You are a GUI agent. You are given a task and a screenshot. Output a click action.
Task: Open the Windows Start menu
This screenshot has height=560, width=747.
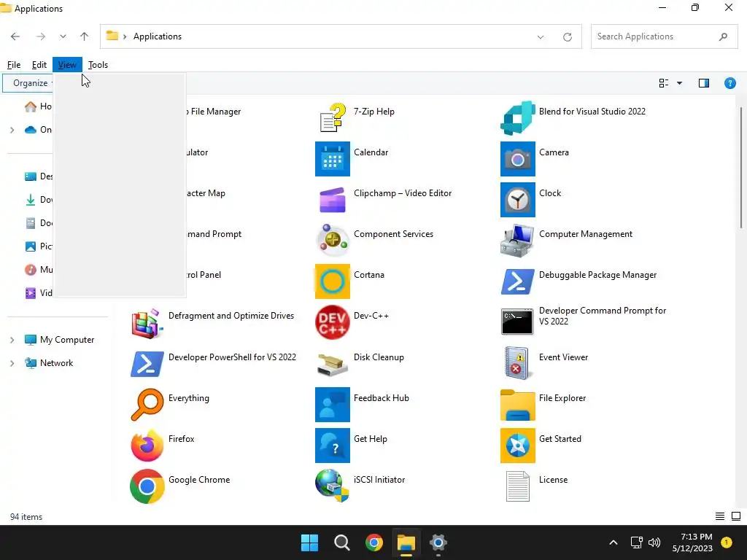click(309, 542)
